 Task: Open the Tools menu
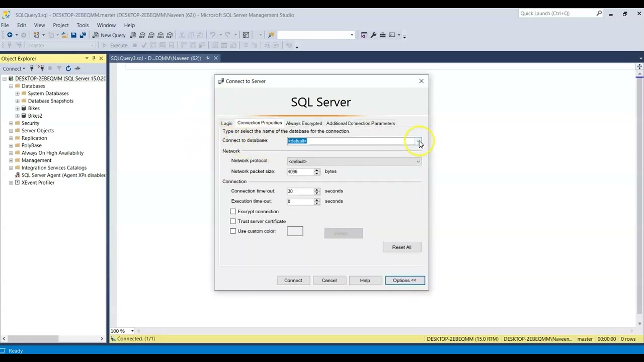click(83, 25)
